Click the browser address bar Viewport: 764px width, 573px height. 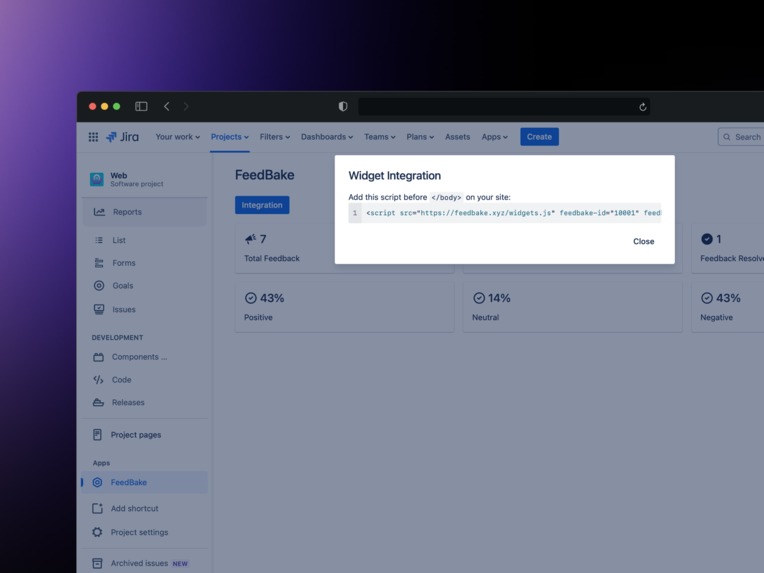[504, 107]
